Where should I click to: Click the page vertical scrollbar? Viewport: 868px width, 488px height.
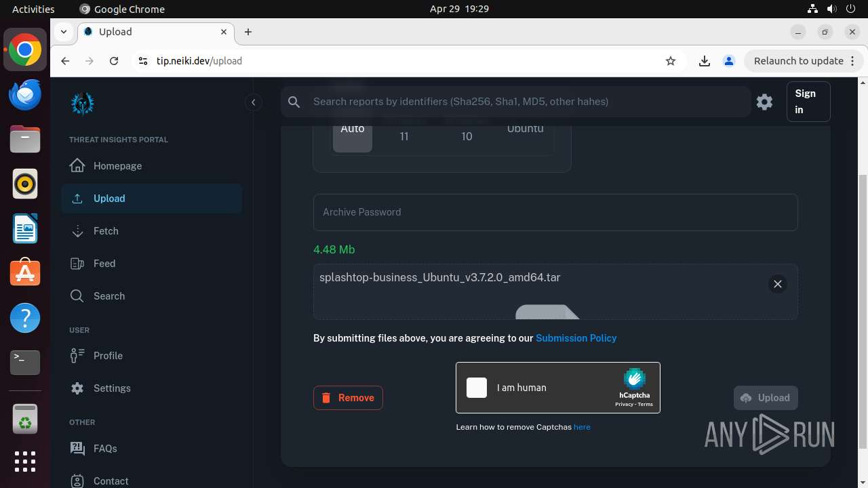point(863,312)
